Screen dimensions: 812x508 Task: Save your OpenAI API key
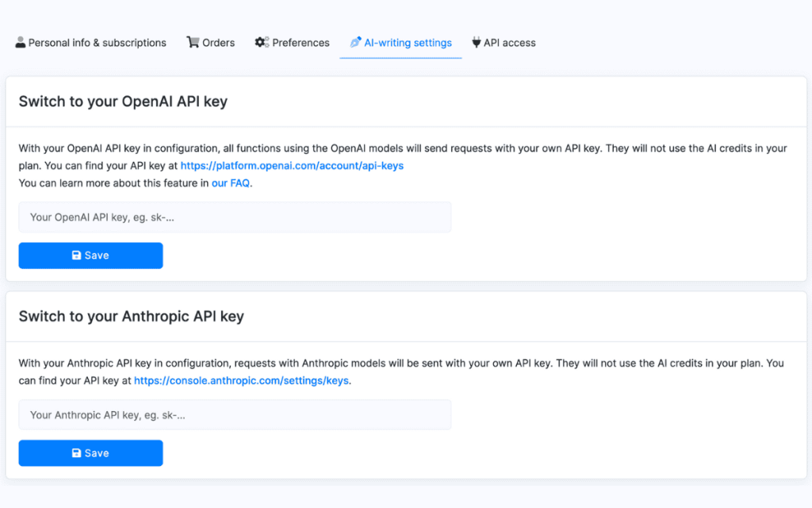pyautogui.click(x=90, y=255)
